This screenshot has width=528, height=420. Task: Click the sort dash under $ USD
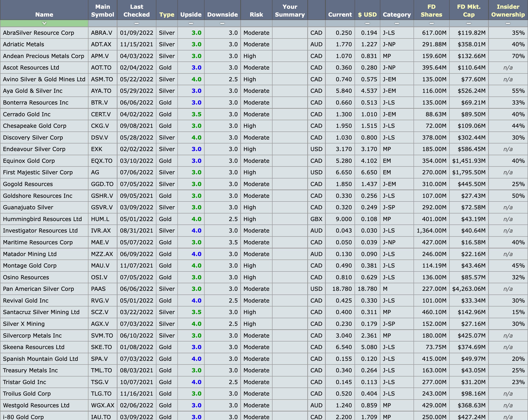pyautogui.click(x=367, y=23)
